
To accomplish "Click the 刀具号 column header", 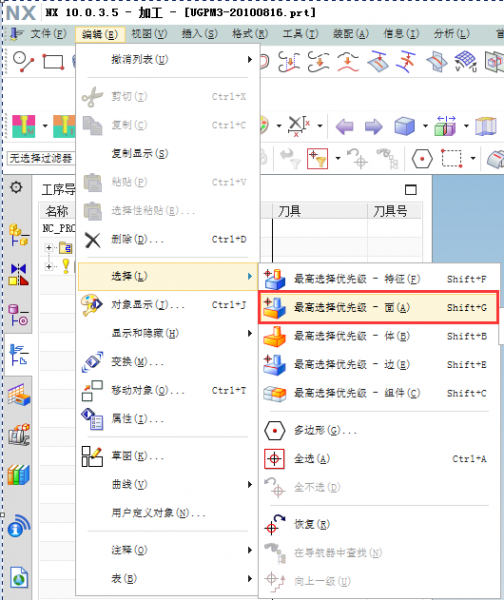I will pos(395,211).
